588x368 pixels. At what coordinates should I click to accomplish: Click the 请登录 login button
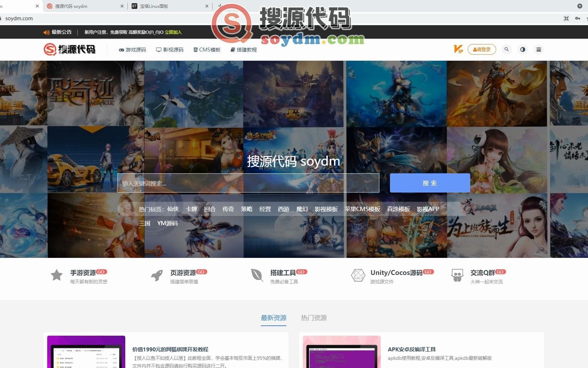[482, 49]
